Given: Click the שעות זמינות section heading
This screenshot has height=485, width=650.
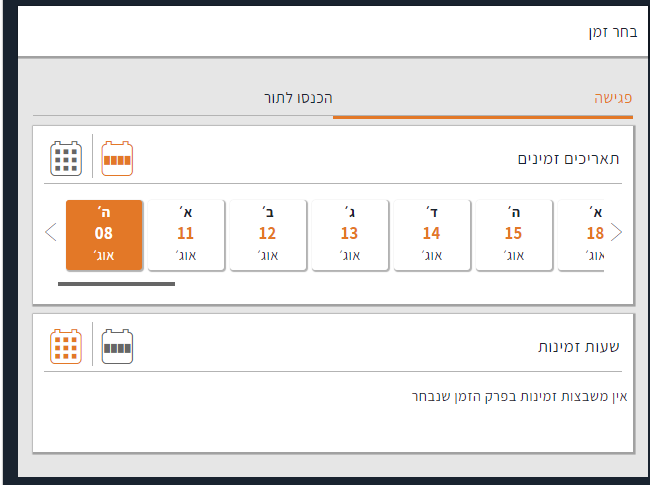Looking at the screenshot, I should coord(580,347).
